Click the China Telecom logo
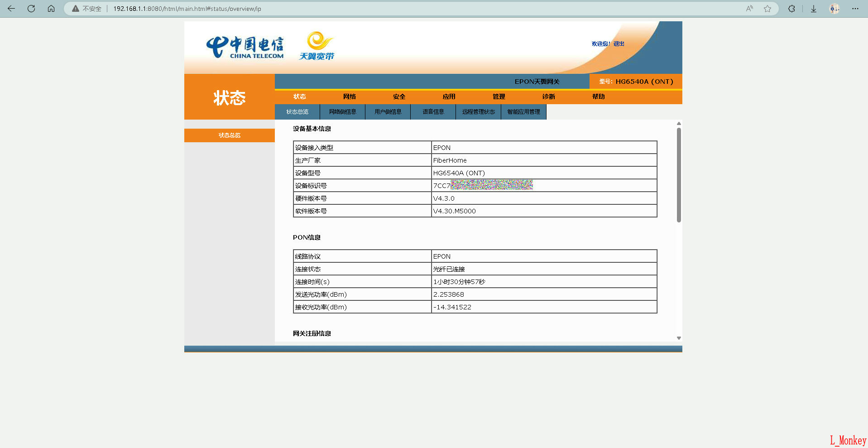 tap(245, 48)
